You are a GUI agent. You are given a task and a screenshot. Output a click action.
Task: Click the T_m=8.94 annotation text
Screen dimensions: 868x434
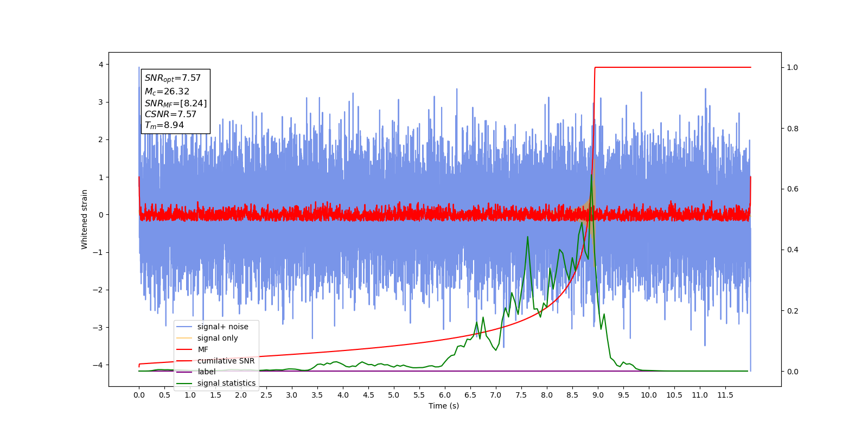click(164, 125)
